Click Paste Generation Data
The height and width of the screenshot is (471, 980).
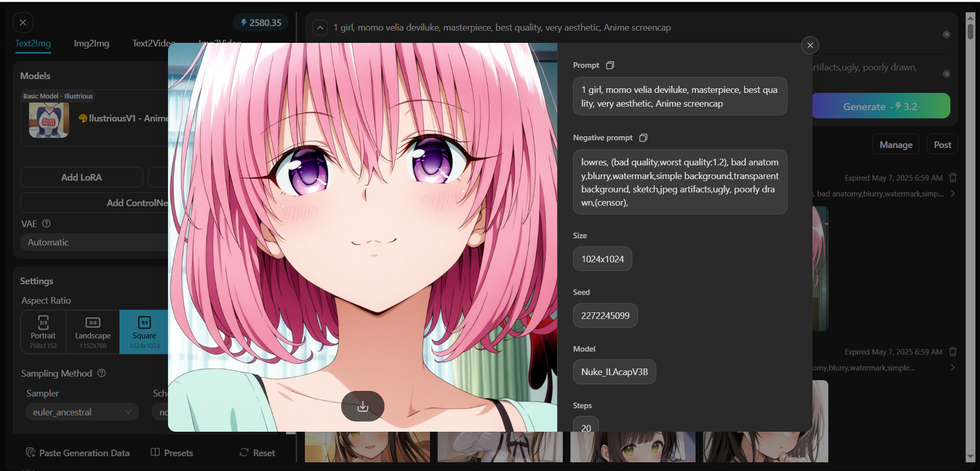[78, 453]
